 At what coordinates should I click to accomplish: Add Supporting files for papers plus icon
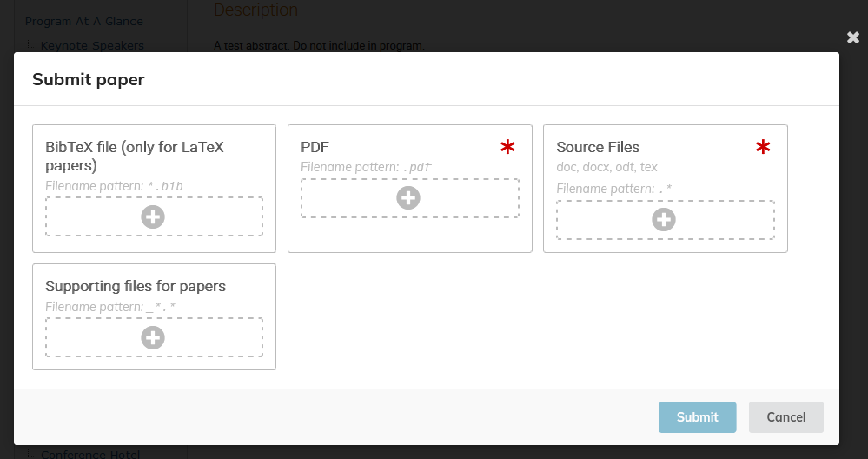[153, 337]
